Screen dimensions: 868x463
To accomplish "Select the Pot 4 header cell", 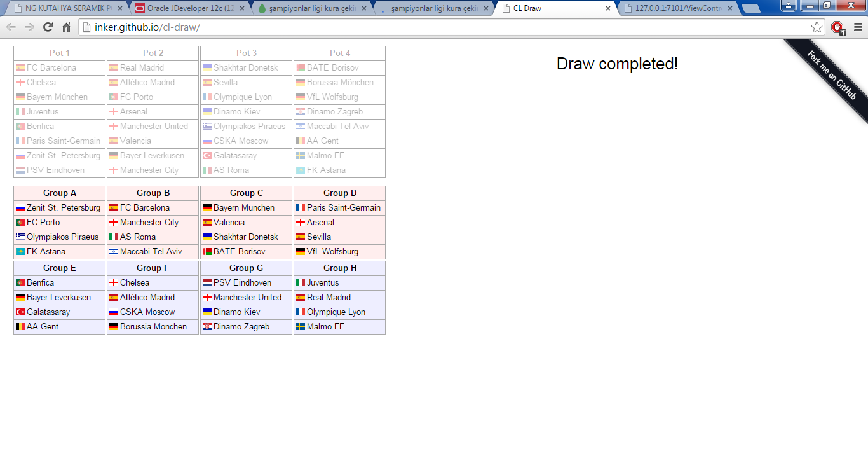I will 340,53.
